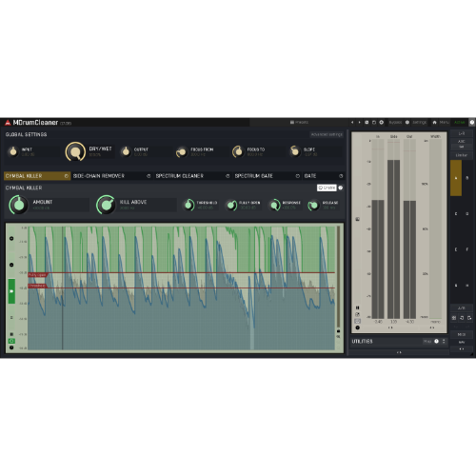Viewport: 476px width, 476px height.
Task: Click the red Fully open level marker
Action: point(37,275)
